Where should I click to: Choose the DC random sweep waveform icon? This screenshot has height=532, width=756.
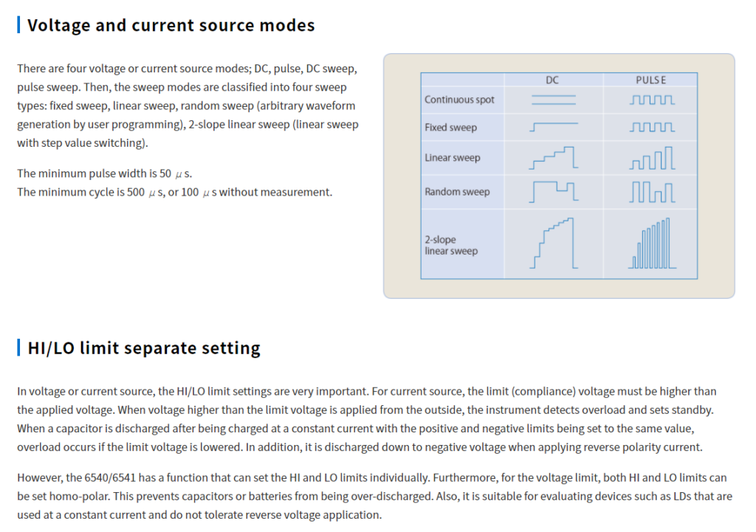[x=553, y=191]
